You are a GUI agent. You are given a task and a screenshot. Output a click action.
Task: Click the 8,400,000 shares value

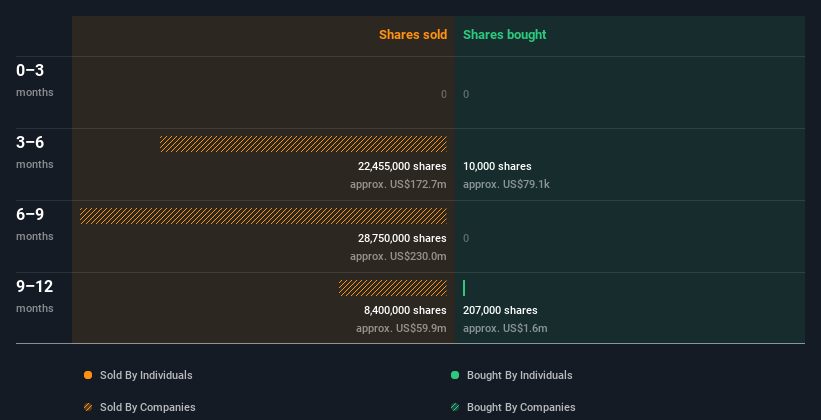(405, 310)
